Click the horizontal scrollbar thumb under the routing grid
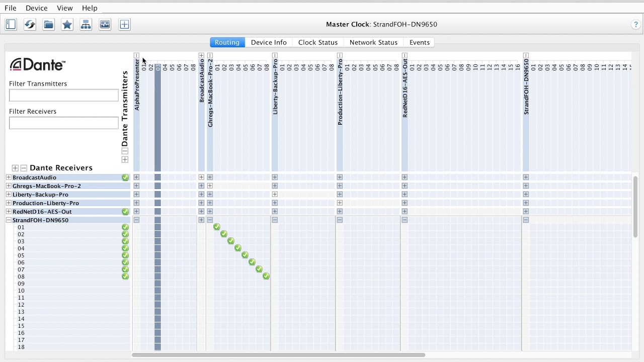This screenshot has height=362, width=644. point(278,355)
